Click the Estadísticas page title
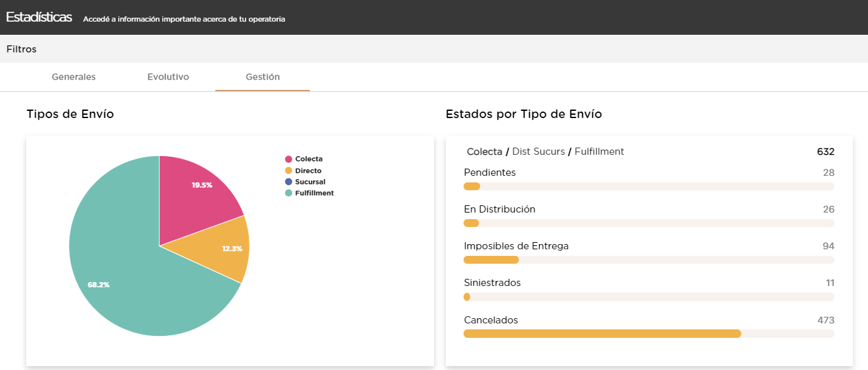The image size is (868, 370). tap(39, 18)
